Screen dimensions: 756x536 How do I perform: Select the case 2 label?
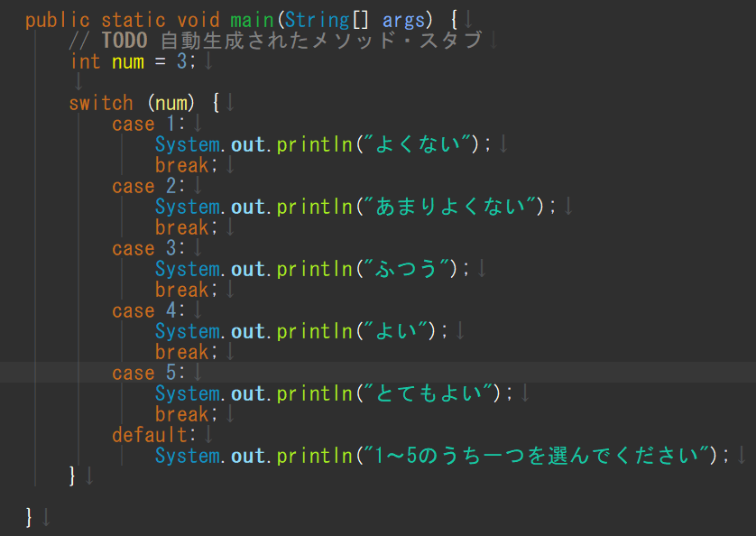click(148, 186)
